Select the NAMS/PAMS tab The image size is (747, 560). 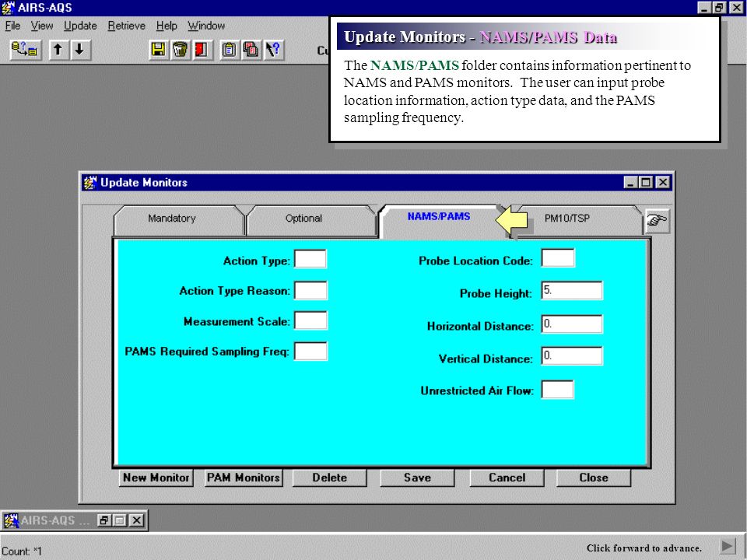click(439, 217)
